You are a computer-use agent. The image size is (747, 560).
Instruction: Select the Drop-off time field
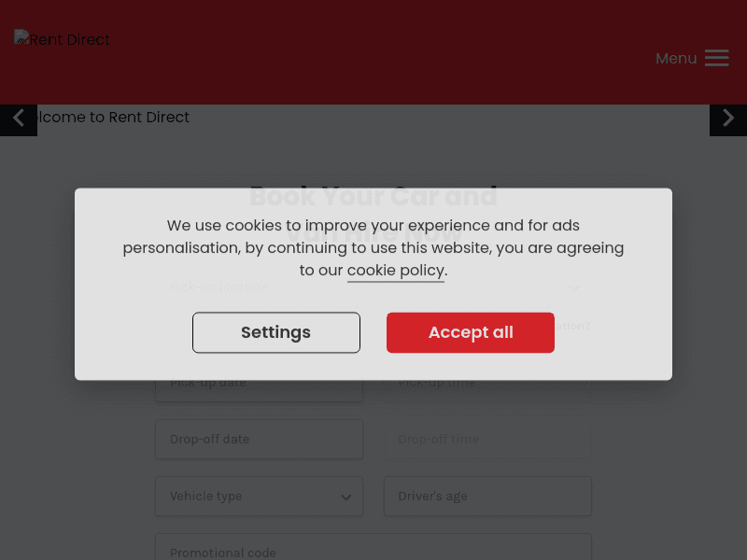pos(487,439)
